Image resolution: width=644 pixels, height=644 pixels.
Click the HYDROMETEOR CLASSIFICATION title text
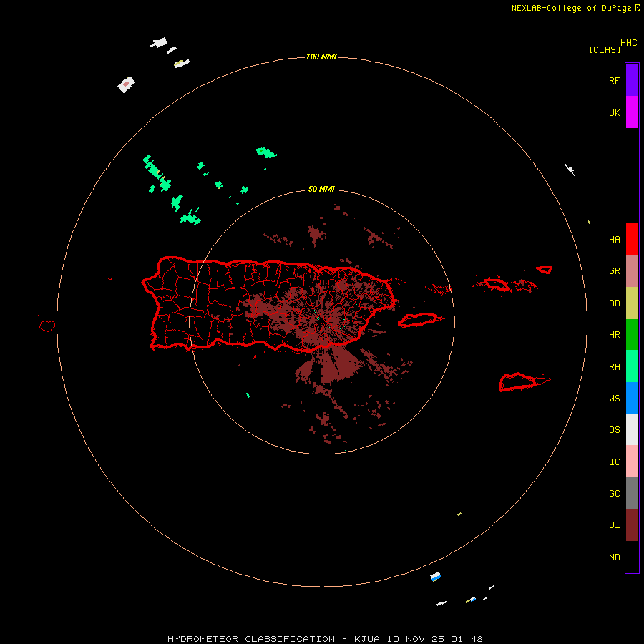pos(251,639)
